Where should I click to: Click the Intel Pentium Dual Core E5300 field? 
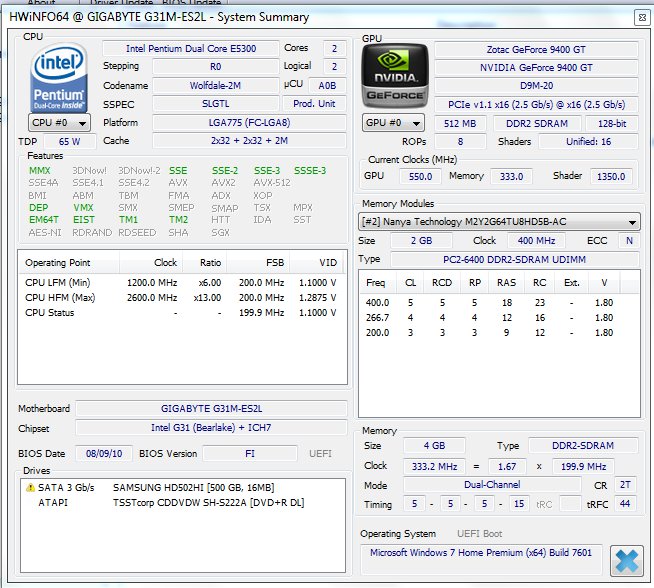(191, 48)
